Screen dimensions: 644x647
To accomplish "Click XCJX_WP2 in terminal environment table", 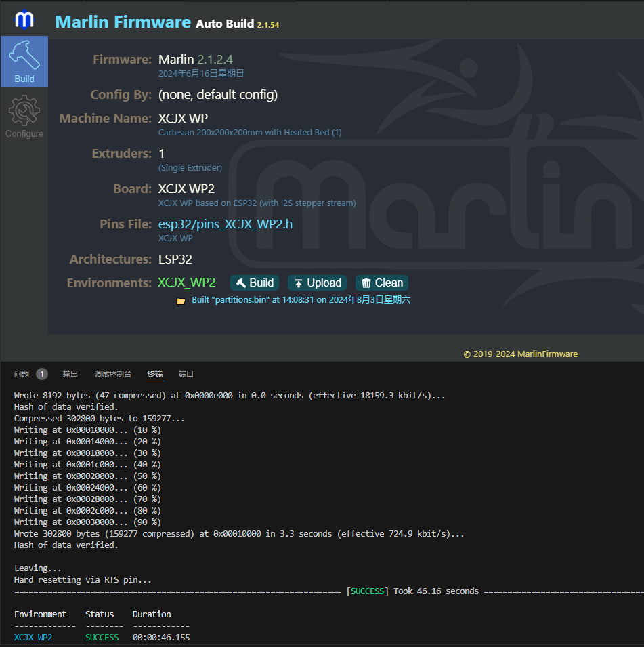I will tap(33, 638).
